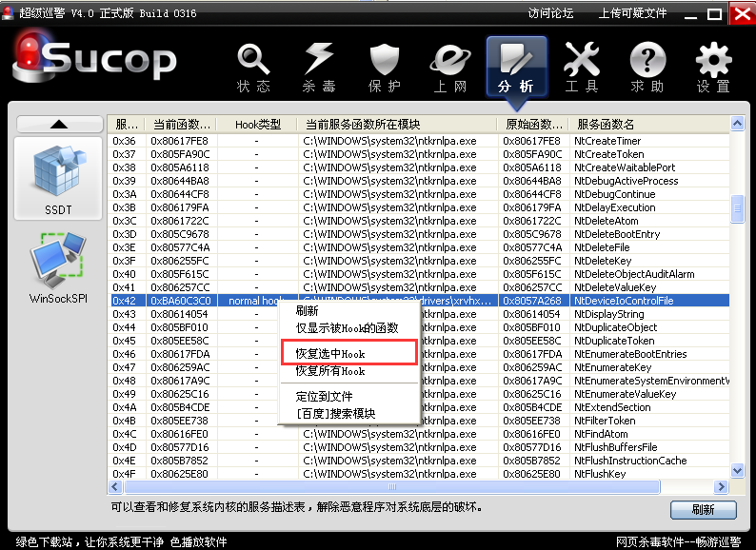Choose 恢复所有Hook in context menu

pos(329,371)
